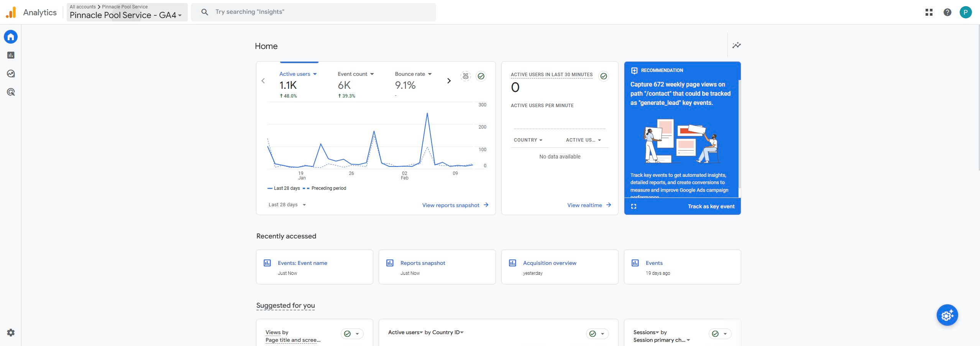Expand the recommendation card fullscreen icon
Viewport: 980px width, 346px height.
point(634,206)
